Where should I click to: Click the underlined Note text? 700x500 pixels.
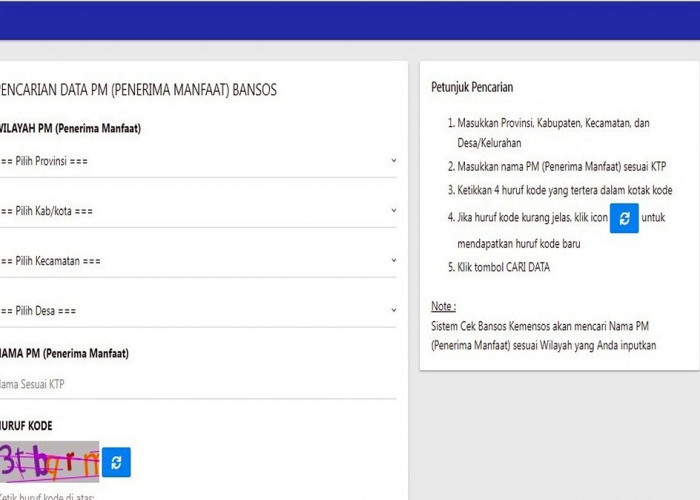(443, 306)
